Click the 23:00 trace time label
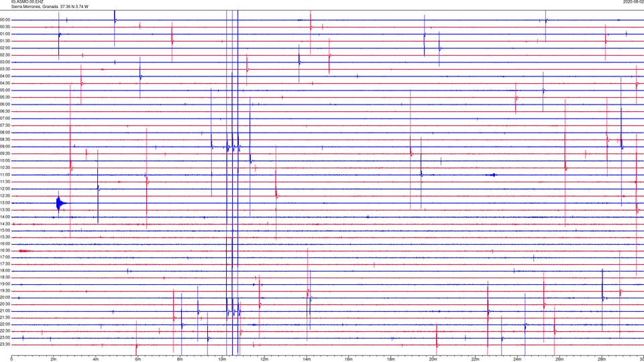644x362 pixels. point(5,338)
